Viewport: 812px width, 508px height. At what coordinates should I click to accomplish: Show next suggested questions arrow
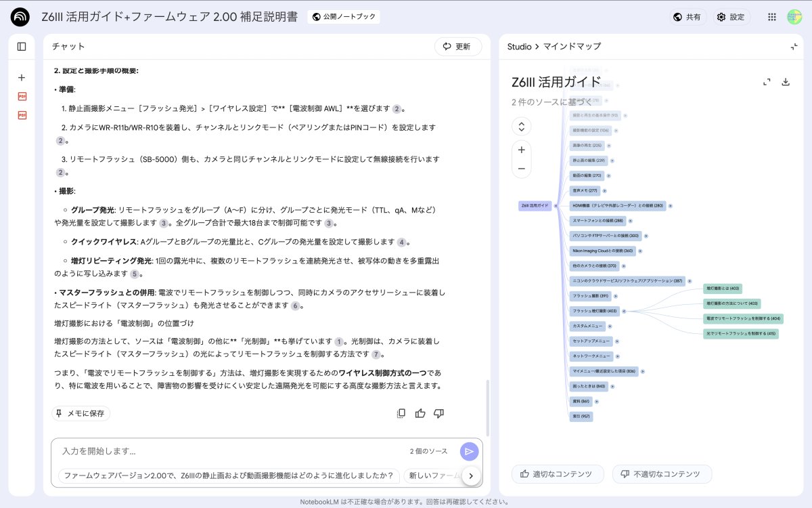[x=471, y=475]
